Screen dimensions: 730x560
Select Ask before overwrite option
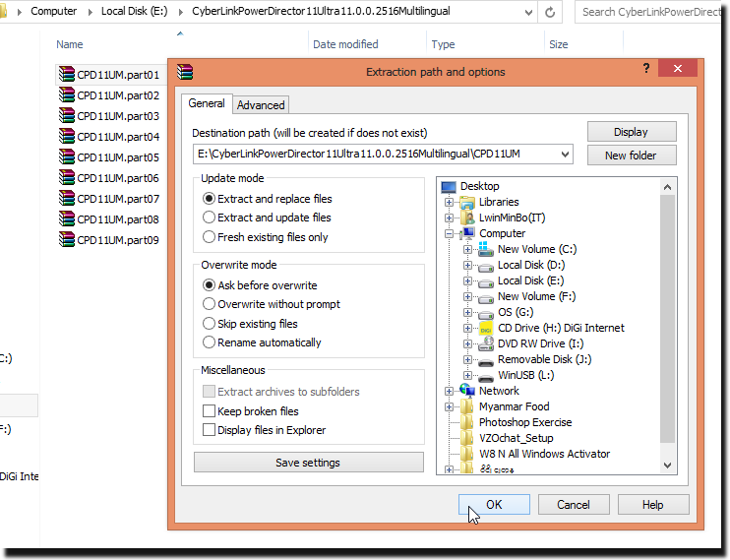260,285
